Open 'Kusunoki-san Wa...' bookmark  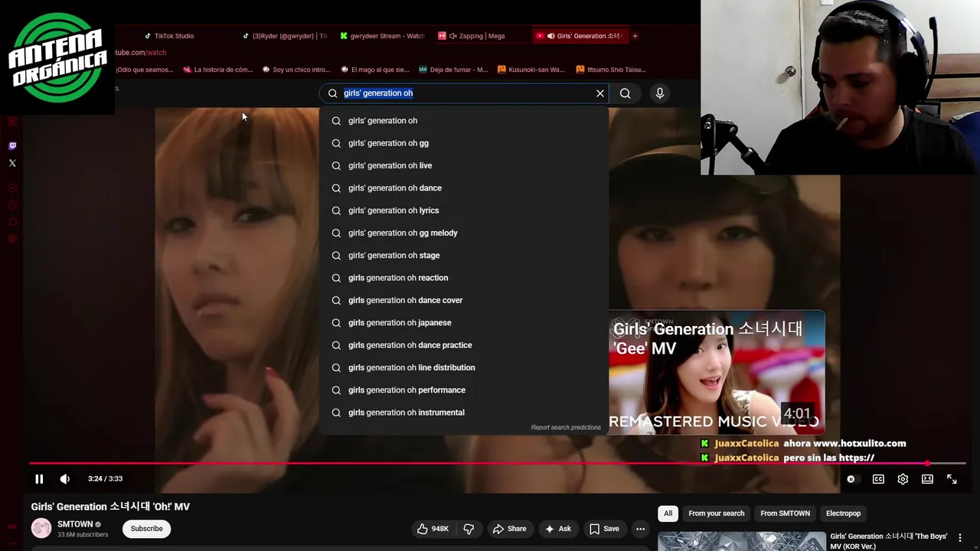(x=531, y=70)
